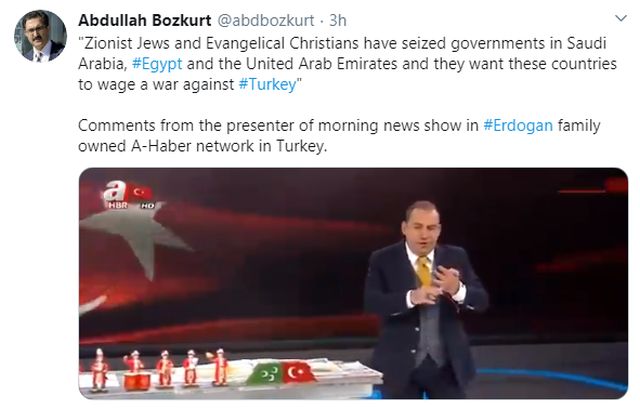640x409 pixels.
Task: Click the green Ottoman flag on desk
Action: coord(265,373)
